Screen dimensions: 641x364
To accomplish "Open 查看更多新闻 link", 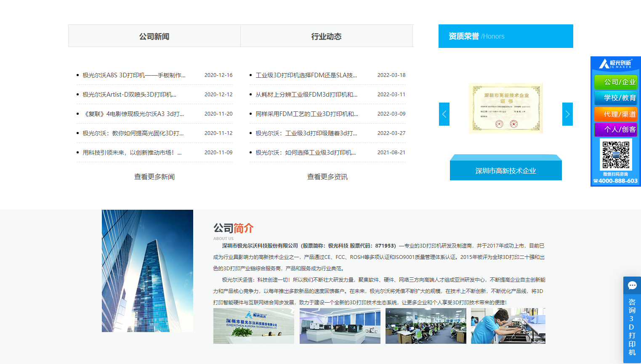I will pos(154,177).
